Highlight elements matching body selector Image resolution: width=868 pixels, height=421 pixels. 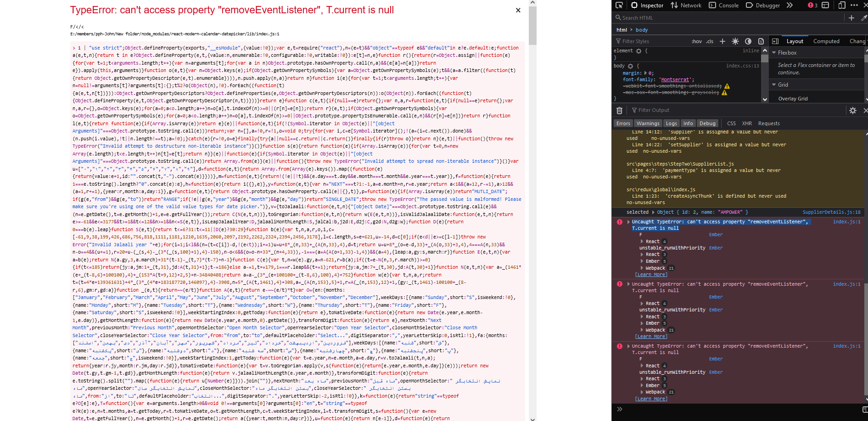click(630, 66)
